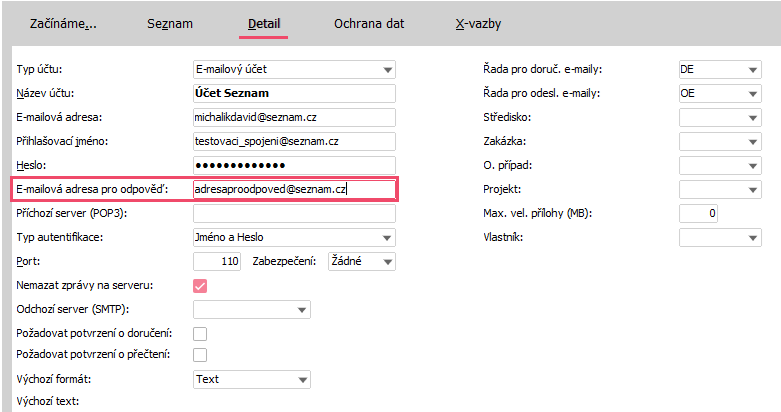Tick Požadovat potvrzení o přečtení checkbox
The height and width of the screenshot is (412, 781).
tap(200, 355)
